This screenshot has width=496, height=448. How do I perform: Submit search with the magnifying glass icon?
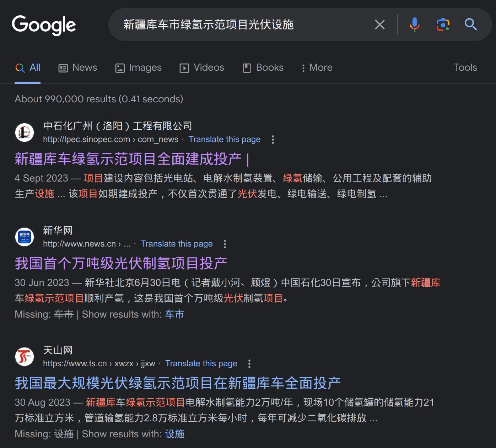[x=471, y=25]
